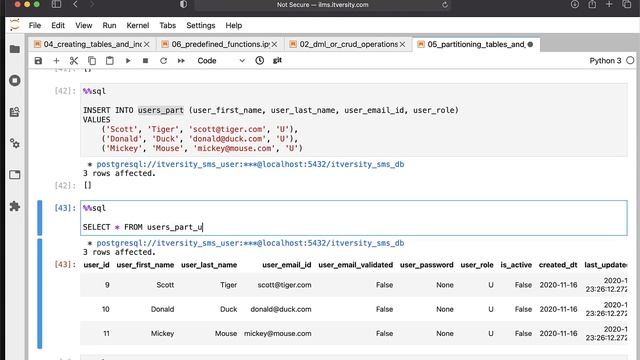
Task: Open the View menu
Action: [84, 25]
